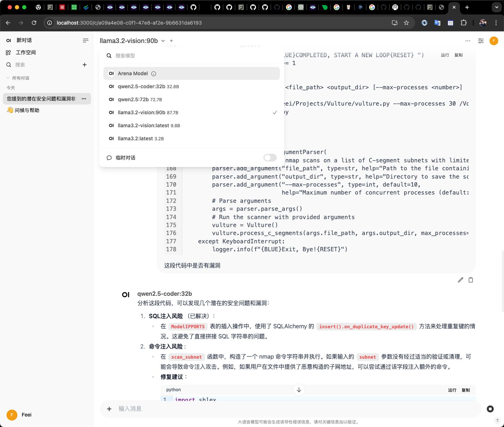The width and height of the screenshot is (504, 427).
Task: Click the plus attach icon in message bar
Action: [109, 409]
